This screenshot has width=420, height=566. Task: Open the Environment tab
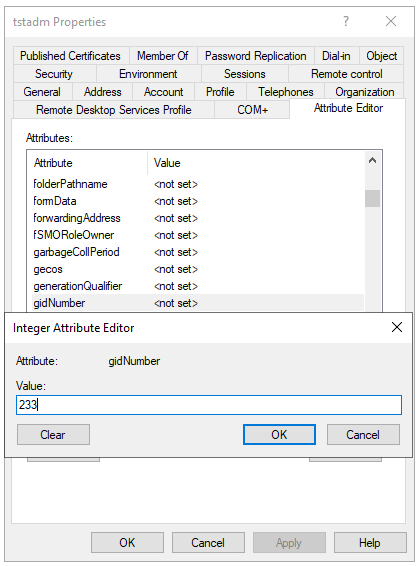[x=148, y=74]
